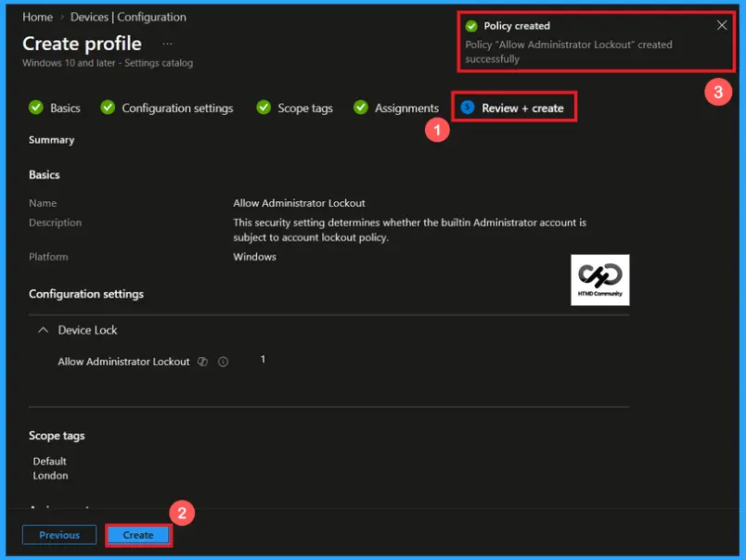746x560 pixels.
Task: Click the check icon beside Configuration settings
Action: point(108,108)
